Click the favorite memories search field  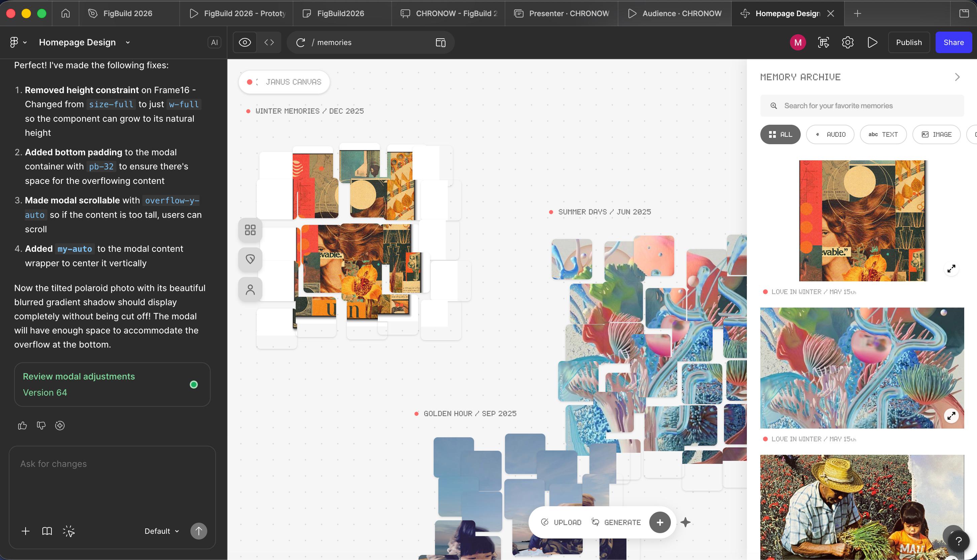(862, 106)
